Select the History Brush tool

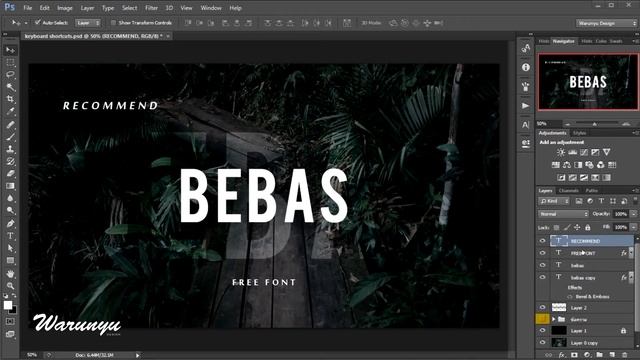pyautogui.click(x=10, y=162)
